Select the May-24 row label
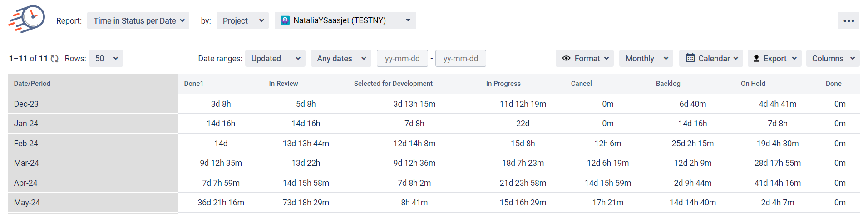This screenshot has width=868, height=214. pos(27,203)
